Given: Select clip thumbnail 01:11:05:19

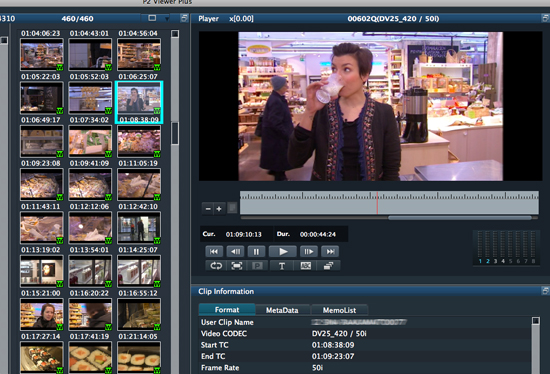Looking at the screenshot, I should 139,141.
